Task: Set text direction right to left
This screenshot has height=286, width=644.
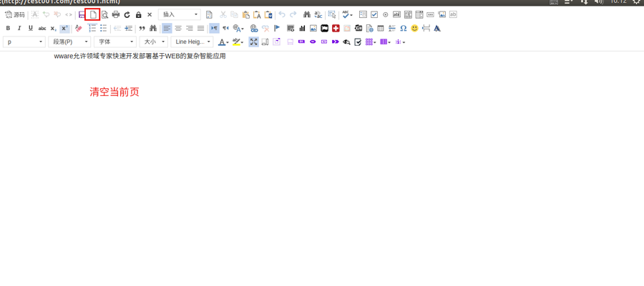Action: pos(225,29)
